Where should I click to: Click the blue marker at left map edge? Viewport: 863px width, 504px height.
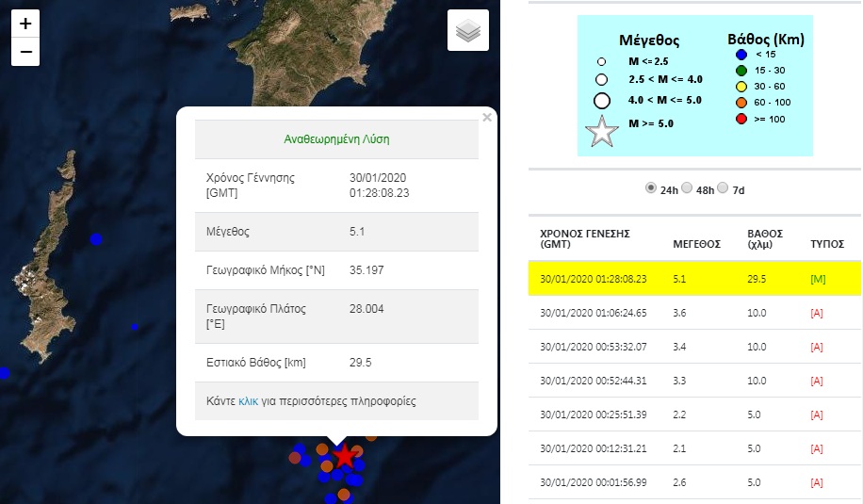tap(4, 373)
